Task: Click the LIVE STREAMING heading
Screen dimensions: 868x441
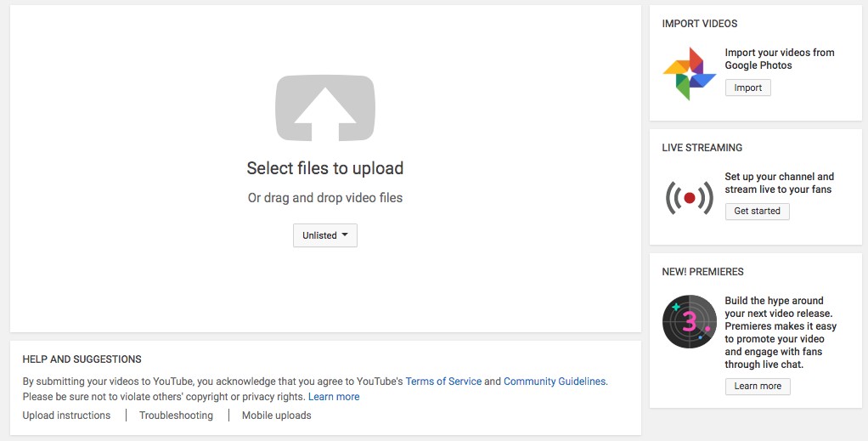Action: point(702,148)
